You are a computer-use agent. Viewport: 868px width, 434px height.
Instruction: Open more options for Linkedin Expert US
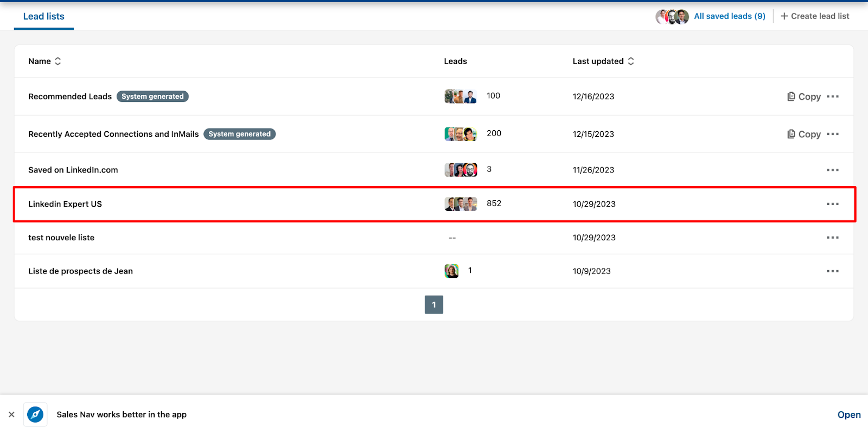coord(833,204)
